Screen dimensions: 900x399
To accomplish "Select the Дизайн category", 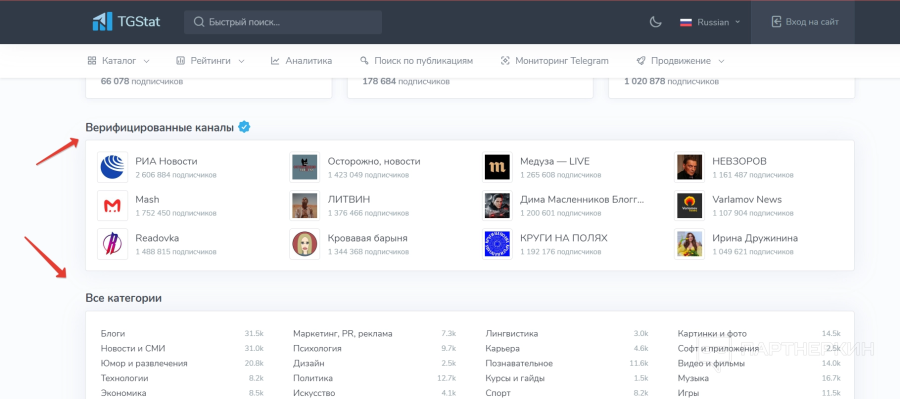I will tap(309, 363).
